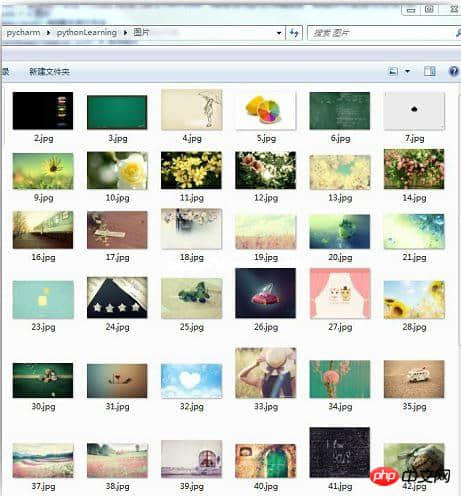Open the address bar history dropdown
461x496 pixels.
click(x=279, y=33)
